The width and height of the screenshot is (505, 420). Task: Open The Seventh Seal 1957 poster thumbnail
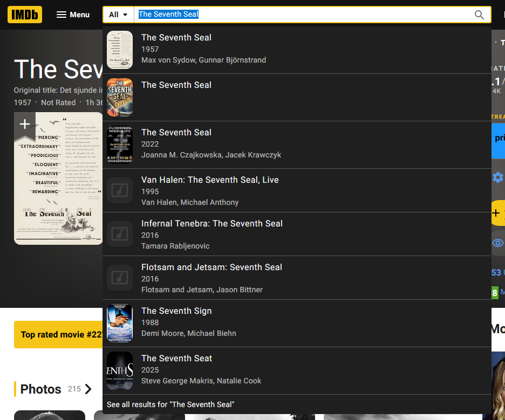click(120, 50)
